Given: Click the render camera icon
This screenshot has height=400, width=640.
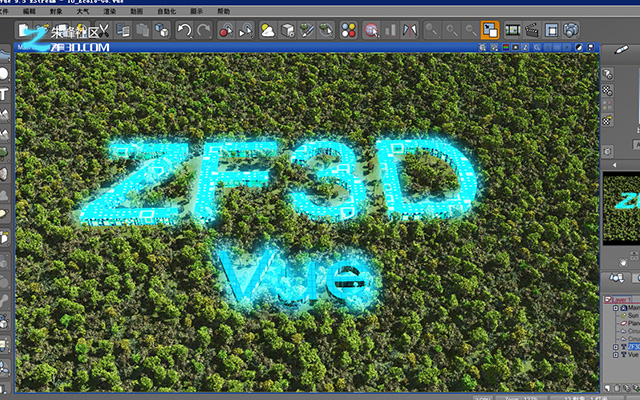Looking at the screenshot, I should pyautogui.click(x=571, y=30).
